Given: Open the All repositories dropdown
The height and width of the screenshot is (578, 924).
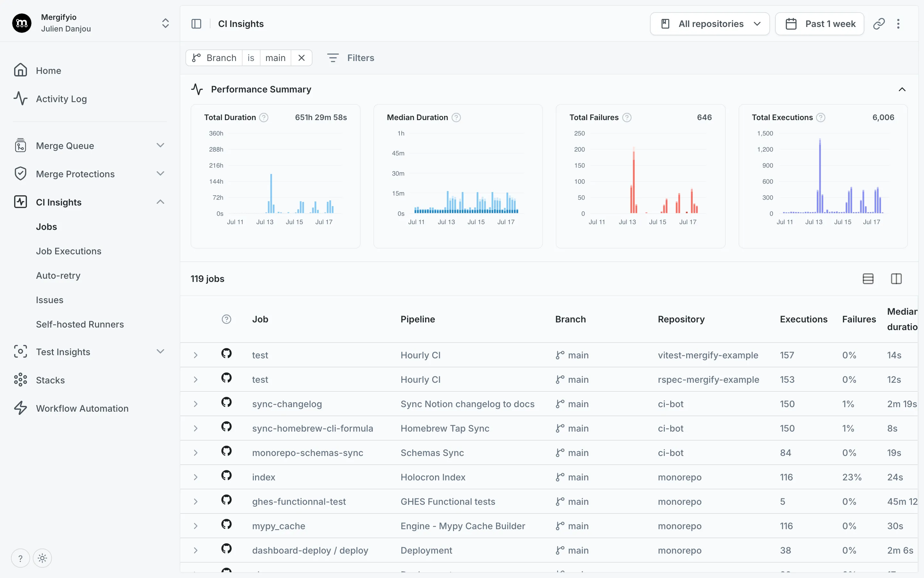Looking at the screenshot, I should click(710, 24).
